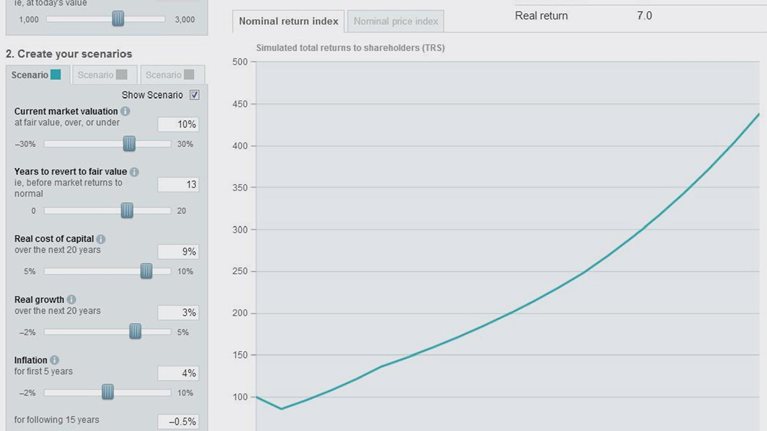Click the Current market valuation slider handle
Screen dimensions: 767x431
tap(129, 144)
